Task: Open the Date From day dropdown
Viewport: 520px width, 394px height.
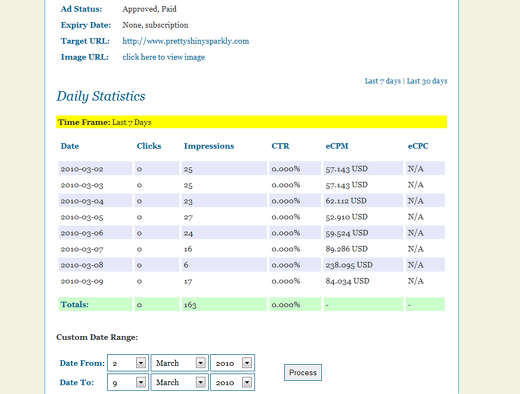Action: 128,363
